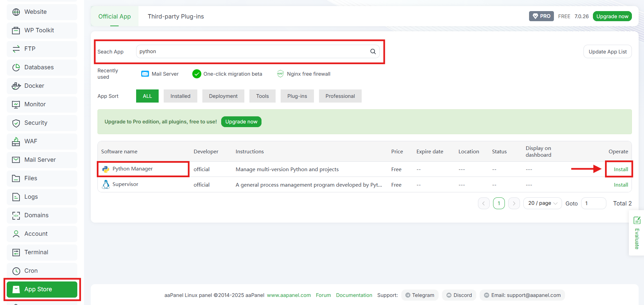The width and height of the screenshot is (644, 305).
Task: Click the Discord support button
Action: tap(459, 295)
